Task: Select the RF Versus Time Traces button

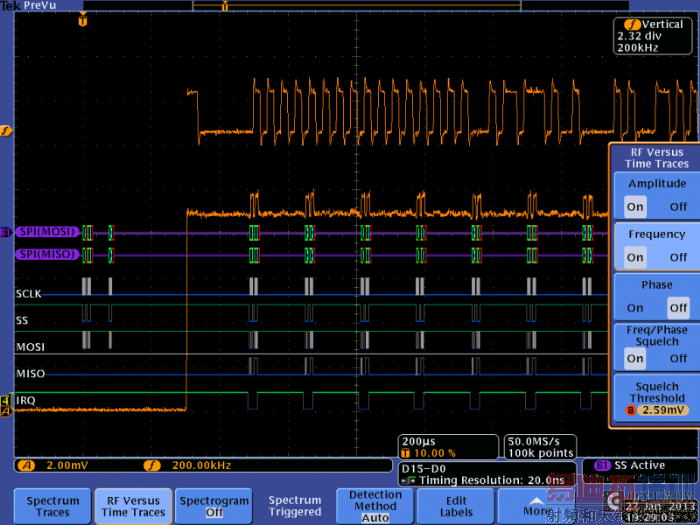Action: 133,506
